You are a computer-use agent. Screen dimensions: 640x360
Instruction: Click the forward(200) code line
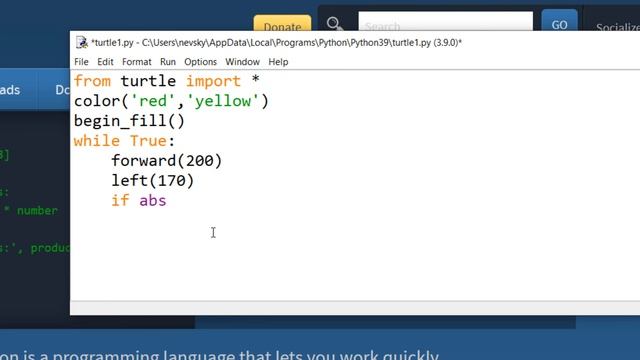point(167,161)
